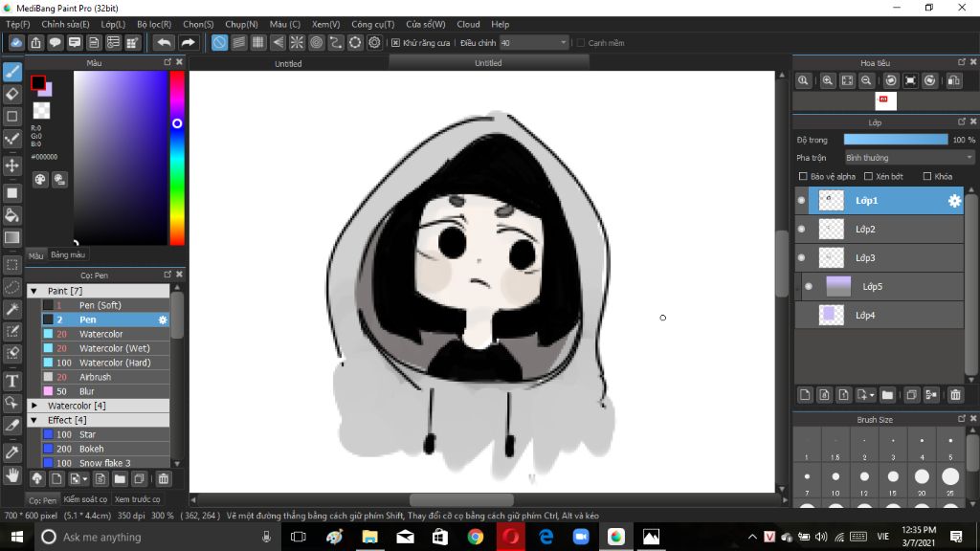This screenshot has height=551, width=980.
Task: Expand the Watercolor [4] brush group
Action: pos(34,406)
